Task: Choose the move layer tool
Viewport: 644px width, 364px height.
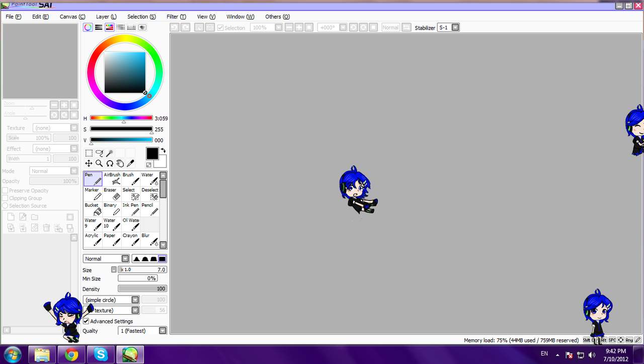Action: point(89,163)
